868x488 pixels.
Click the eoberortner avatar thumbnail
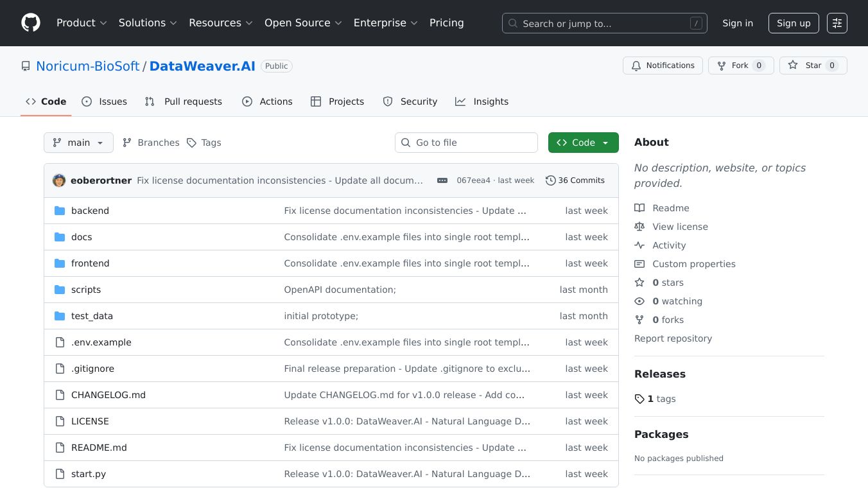click(59, 180)
